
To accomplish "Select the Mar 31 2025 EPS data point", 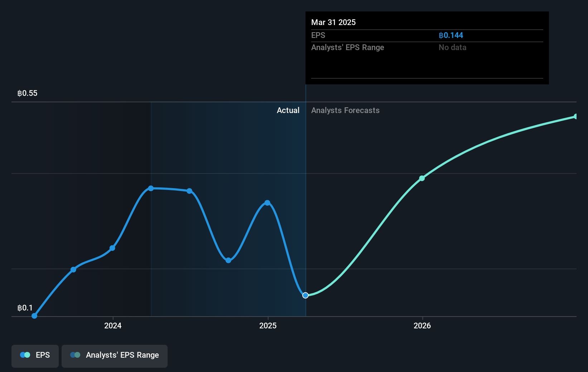I will coord(305,295).
